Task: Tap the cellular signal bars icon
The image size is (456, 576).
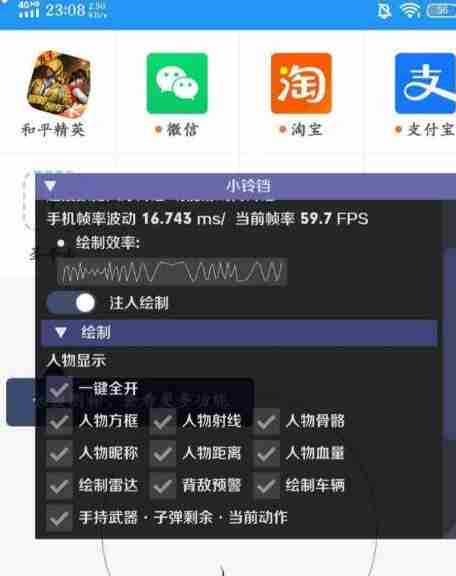Action: point(29,10)
